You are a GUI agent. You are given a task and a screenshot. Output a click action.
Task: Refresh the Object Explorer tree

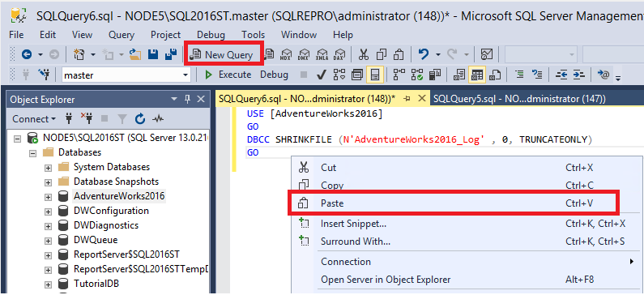tap(140, 119)
